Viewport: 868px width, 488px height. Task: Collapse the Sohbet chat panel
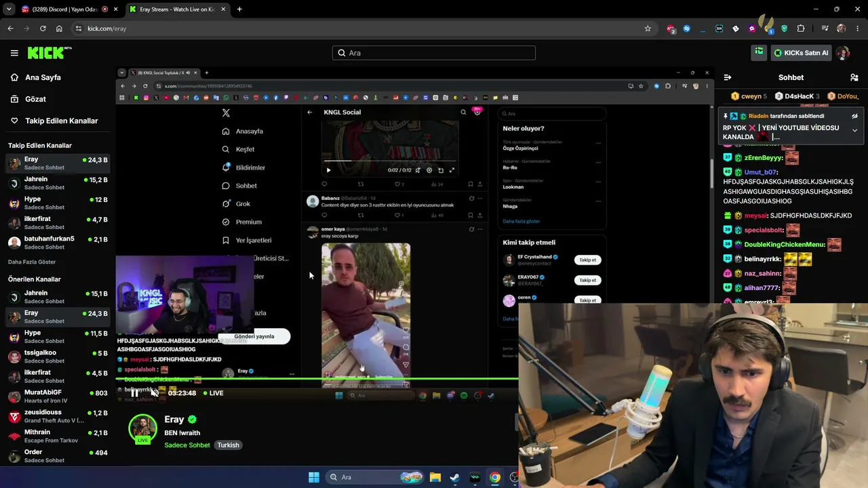tap(727, 77)
